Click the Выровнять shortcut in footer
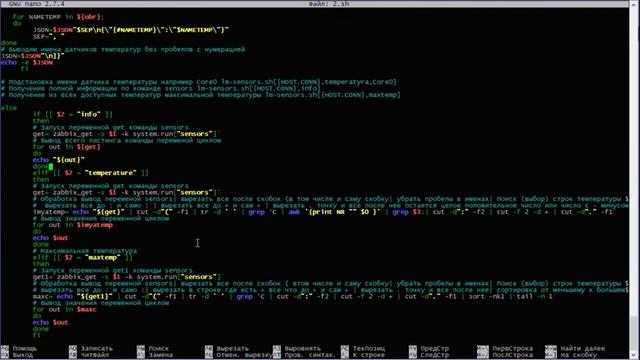Screen dimensions: 640x360 tap(297, 349)
